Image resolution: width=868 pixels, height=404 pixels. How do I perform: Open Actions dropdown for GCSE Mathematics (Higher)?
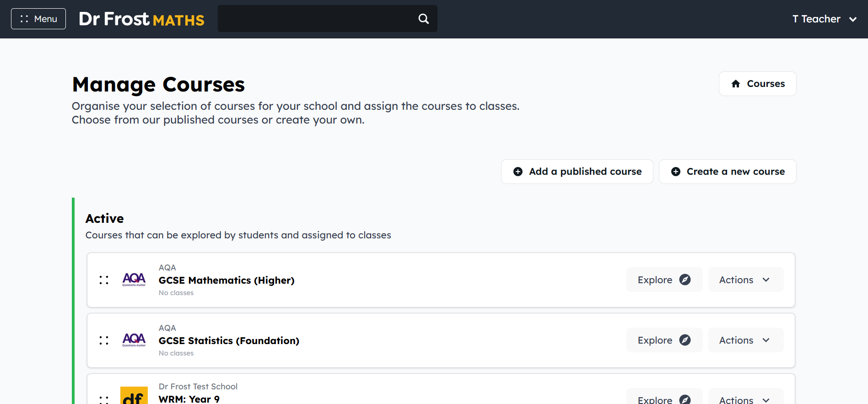[x=745, y=280]
